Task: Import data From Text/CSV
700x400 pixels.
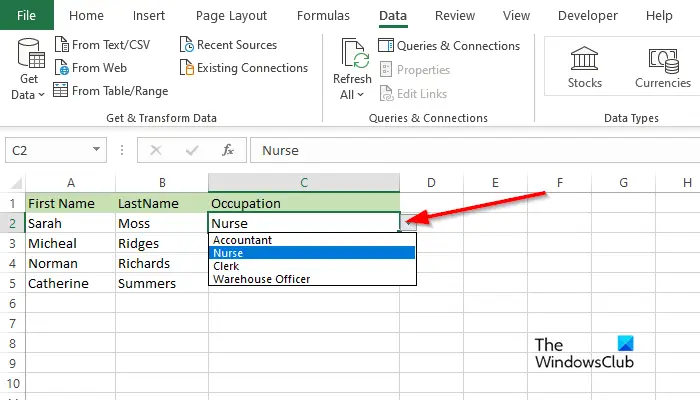Action: click(x=102, y=45)
